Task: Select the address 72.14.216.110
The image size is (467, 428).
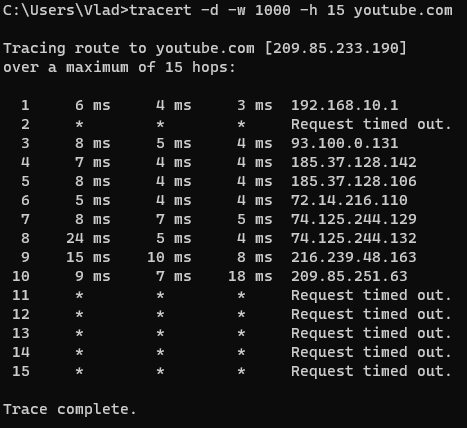Action: pyautogui.click(x=349, y=200)
